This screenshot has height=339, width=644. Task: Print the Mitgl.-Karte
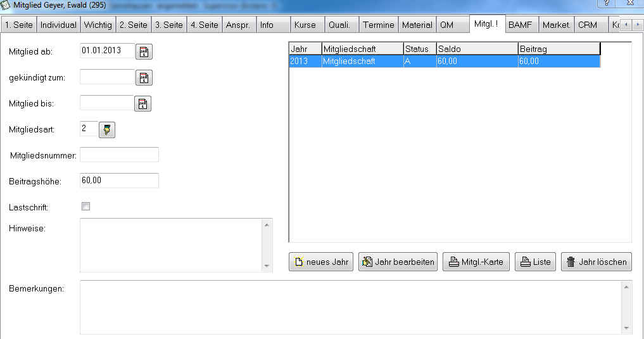(476, 262)
